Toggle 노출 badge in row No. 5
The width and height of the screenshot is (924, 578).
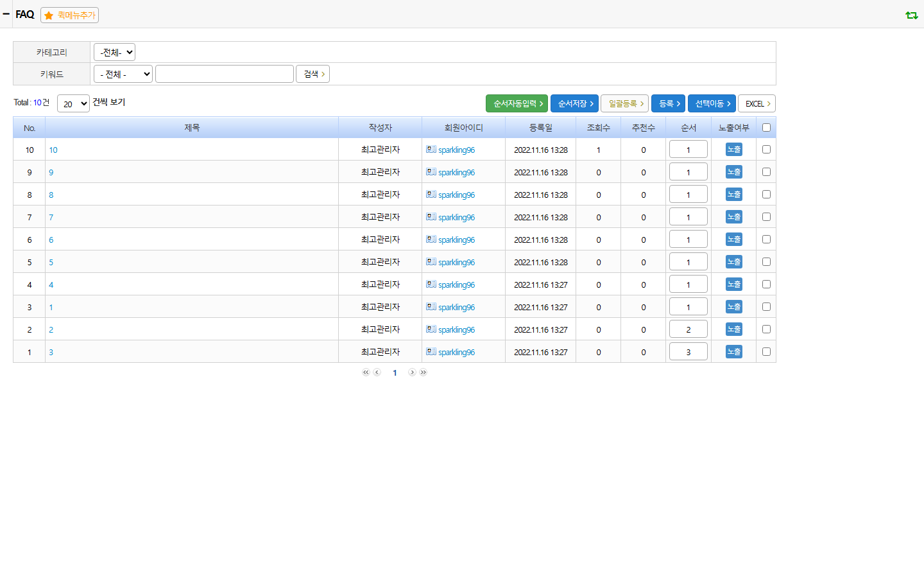(734, 261)
